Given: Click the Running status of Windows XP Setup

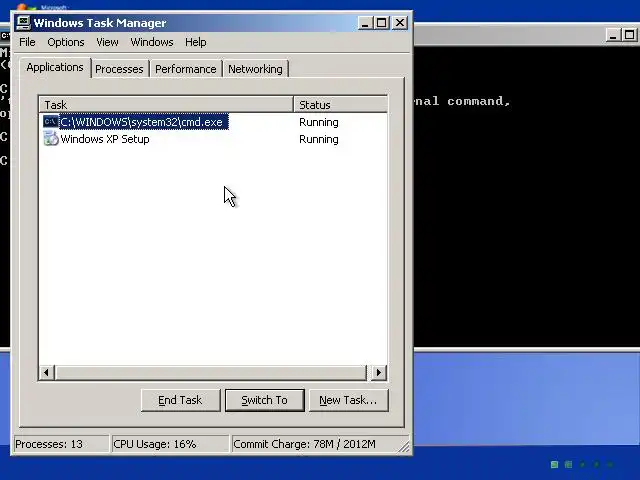Looking at the screenshot, I should [x=319, y=139].
